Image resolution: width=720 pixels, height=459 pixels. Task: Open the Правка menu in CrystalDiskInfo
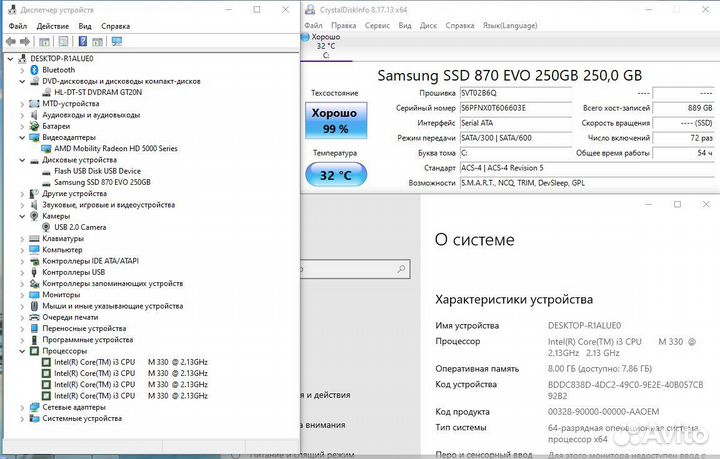click(343, 25)
